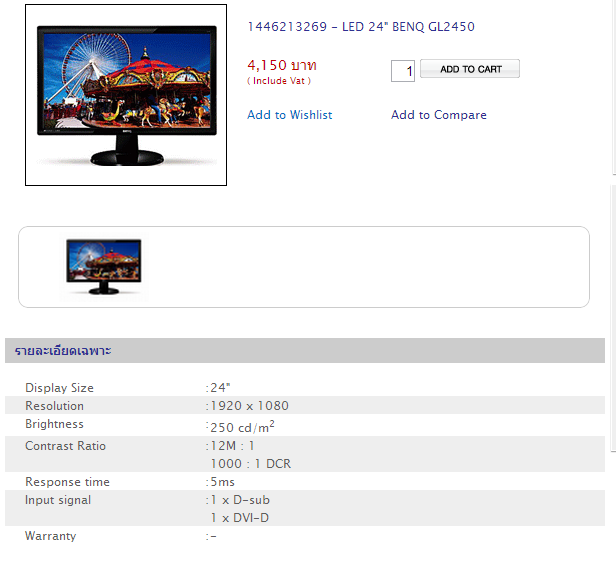Screen dimensions: 616x564
Task: Click the รายละเอียดเฉพาะ section header
Action: [305, 350]
